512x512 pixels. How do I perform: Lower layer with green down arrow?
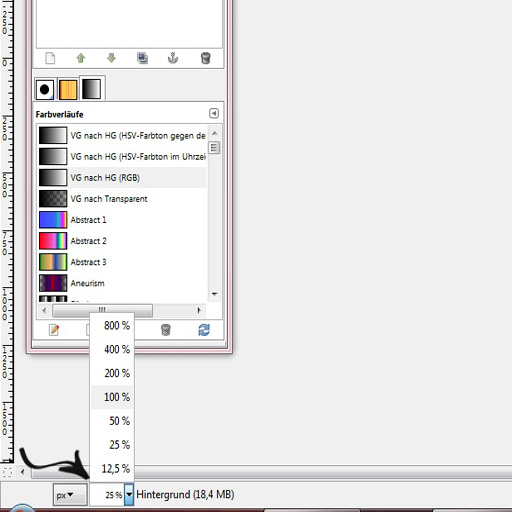tap(111, 58)
